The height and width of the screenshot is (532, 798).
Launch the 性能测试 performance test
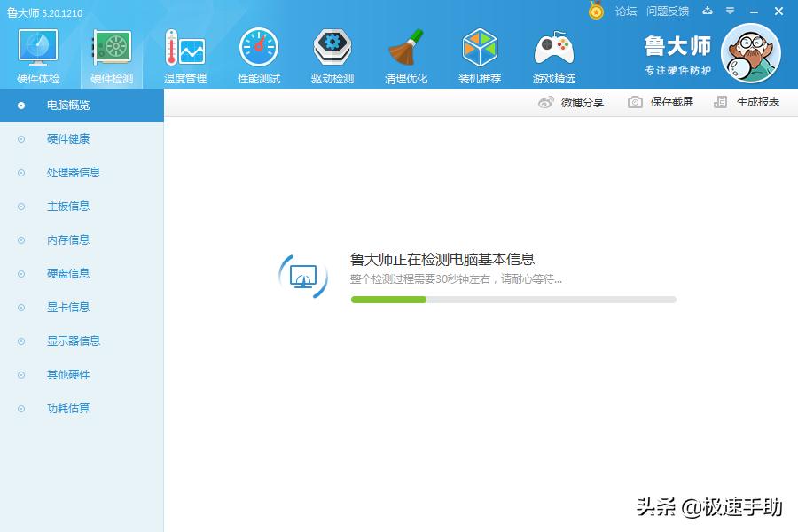tap(258, 53)
